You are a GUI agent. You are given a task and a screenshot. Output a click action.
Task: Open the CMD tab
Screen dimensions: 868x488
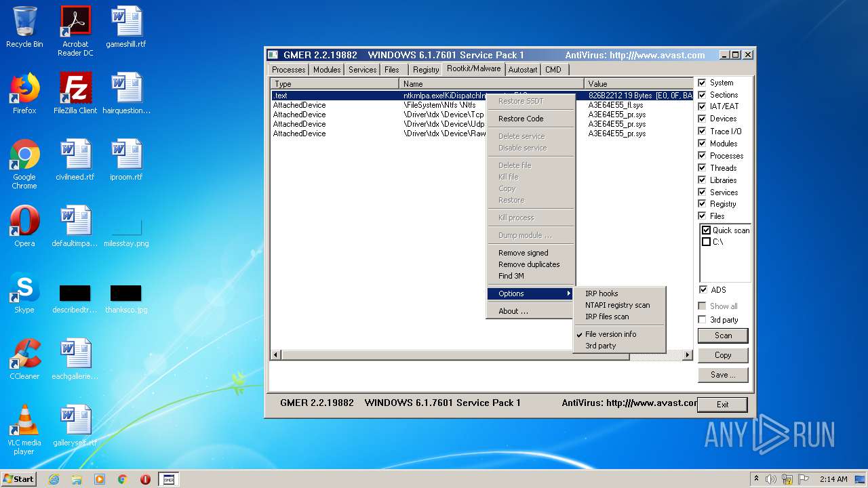click(553, 70)
